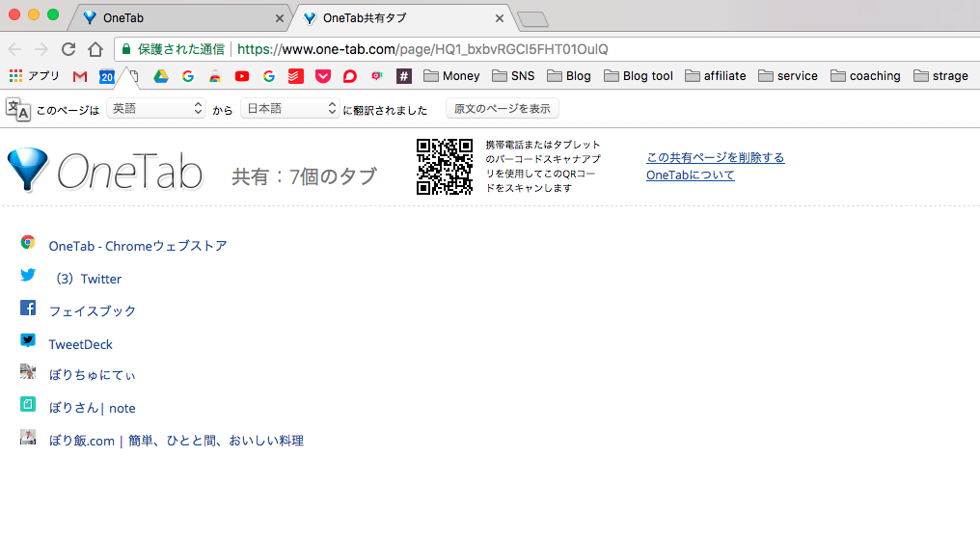
Task: Open the TweetDeck link
Action: [x=81, y=344]
